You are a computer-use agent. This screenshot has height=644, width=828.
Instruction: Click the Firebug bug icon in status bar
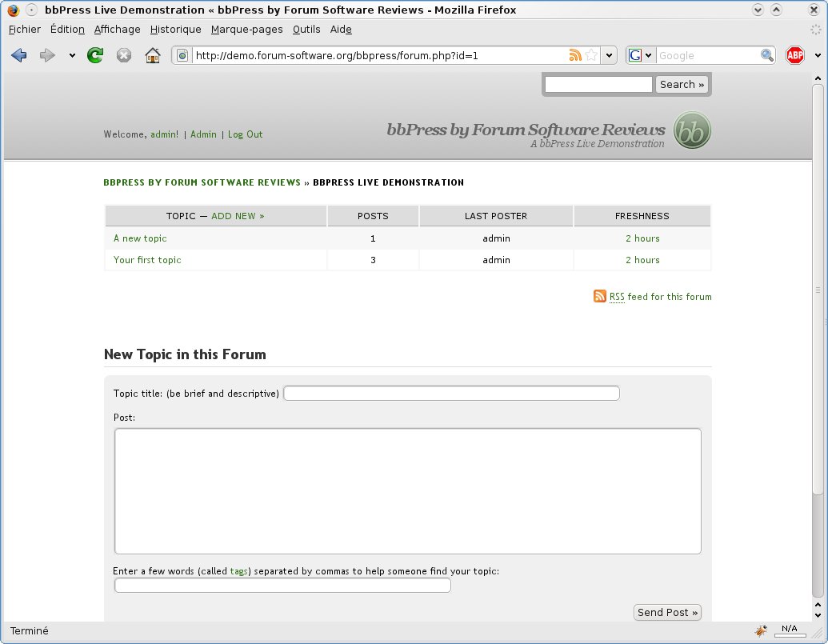[761, 630]
